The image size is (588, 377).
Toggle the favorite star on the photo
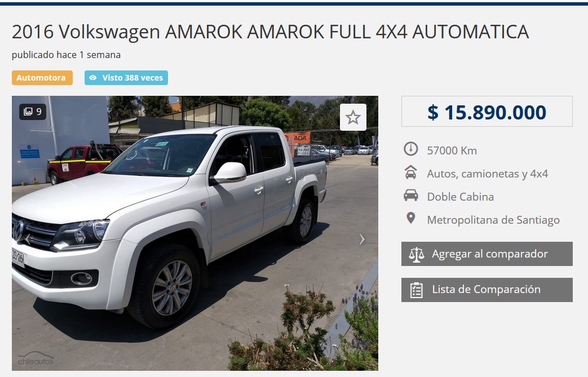coord(353,117)
